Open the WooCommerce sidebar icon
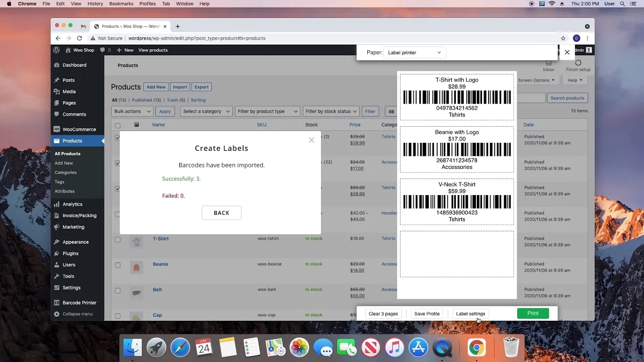 tap(57, 129)
